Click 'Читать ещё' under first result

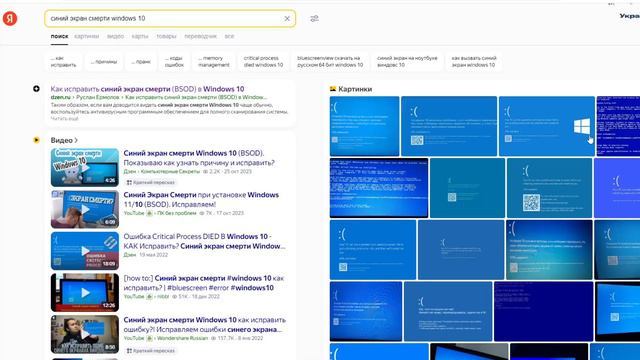coord(64,119)
